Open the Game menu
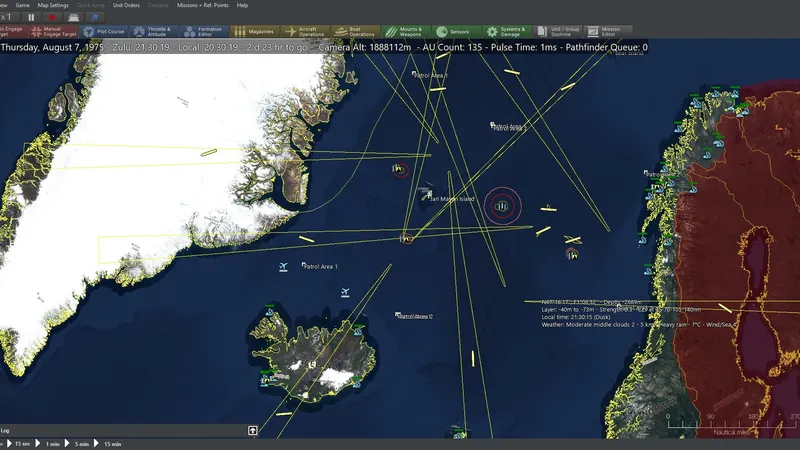This screenshot has width=800, height=450. point(21,5)
